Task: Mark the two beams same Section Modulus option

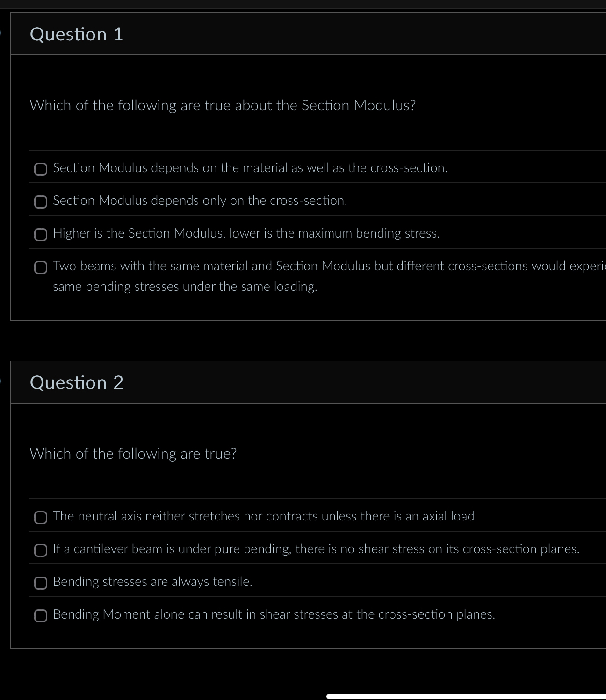Action: click(41, 267)
